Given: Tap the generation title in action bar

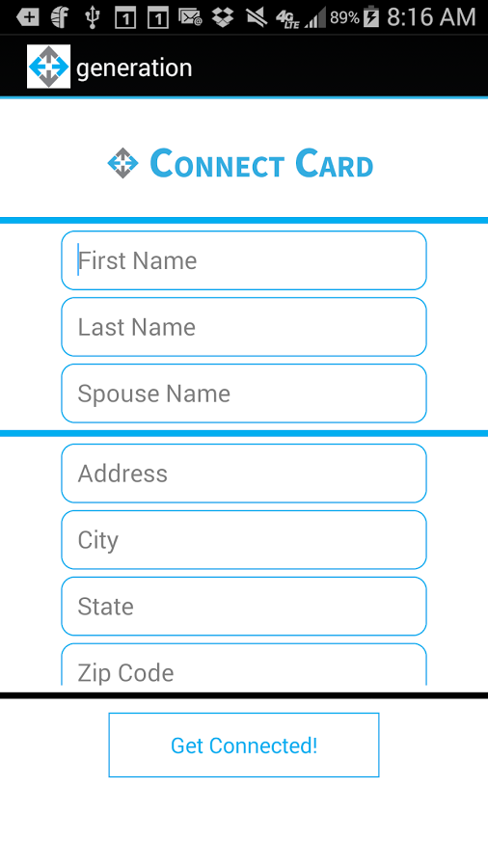Looking at the screenshot, I should [134, 68].
